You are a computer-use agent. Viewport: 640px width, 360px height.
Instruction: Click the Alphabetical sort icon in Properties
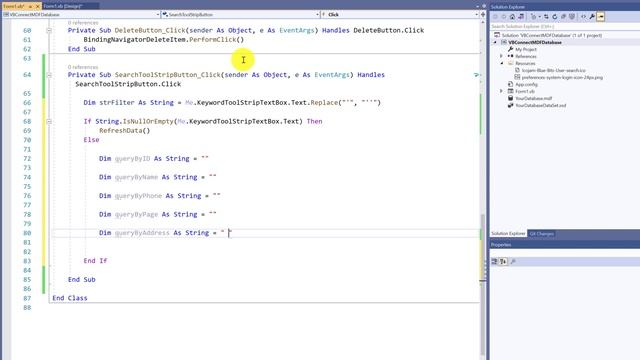[x=503, y=261]
